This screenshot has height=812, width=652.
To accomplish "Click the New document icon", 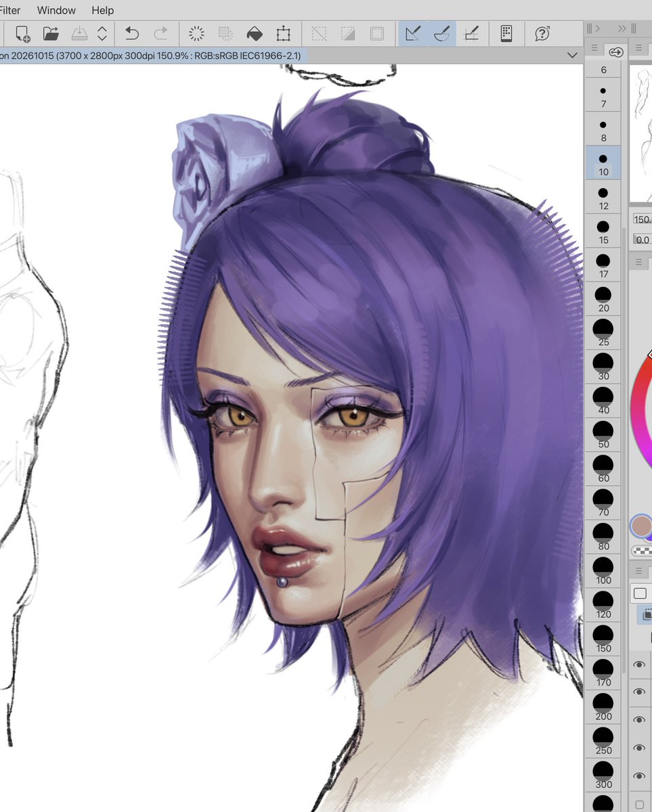I will click(22, 33).
